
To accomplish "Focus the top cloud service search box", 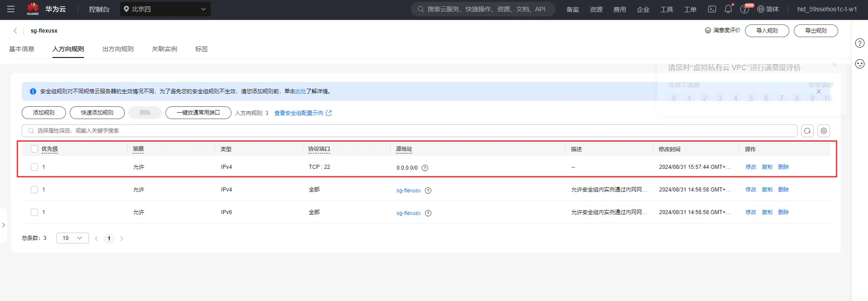I will point(483,9).
